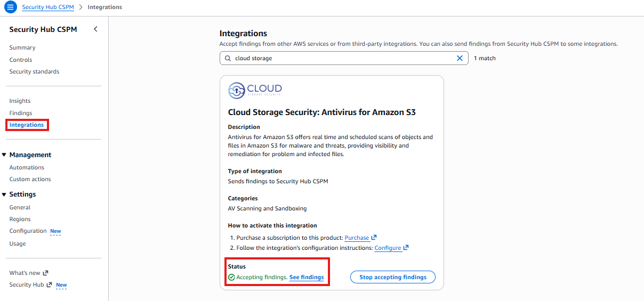Open the Automations page
644x301 pixels.
tap(27, 167)
